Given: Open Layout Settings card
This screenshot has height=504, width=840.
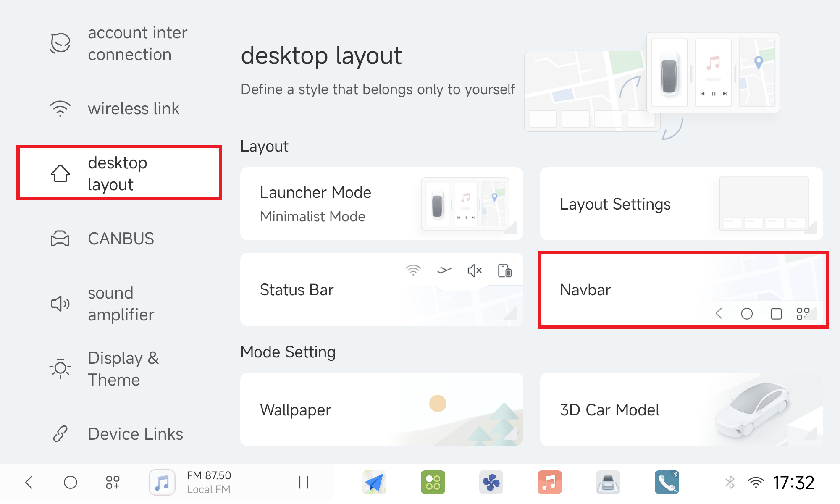Looking at the screenshot, I should [681, 204].
